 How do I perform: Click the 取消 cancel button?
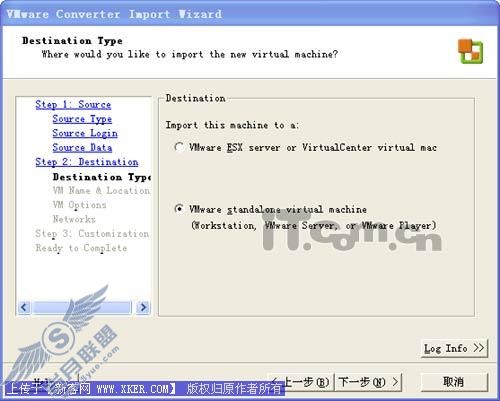(x=454, y=382)
